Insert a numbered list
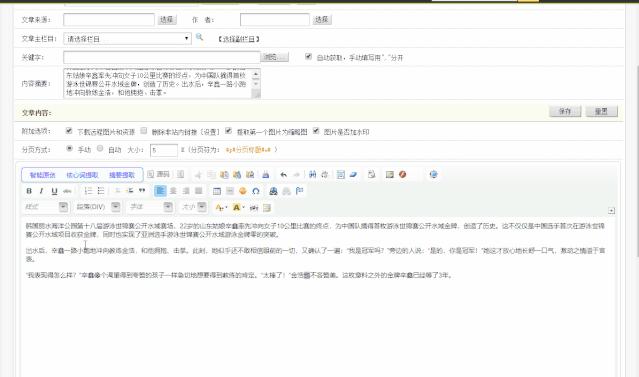Screen dimensions: 639x377 [x=88, y=191]
